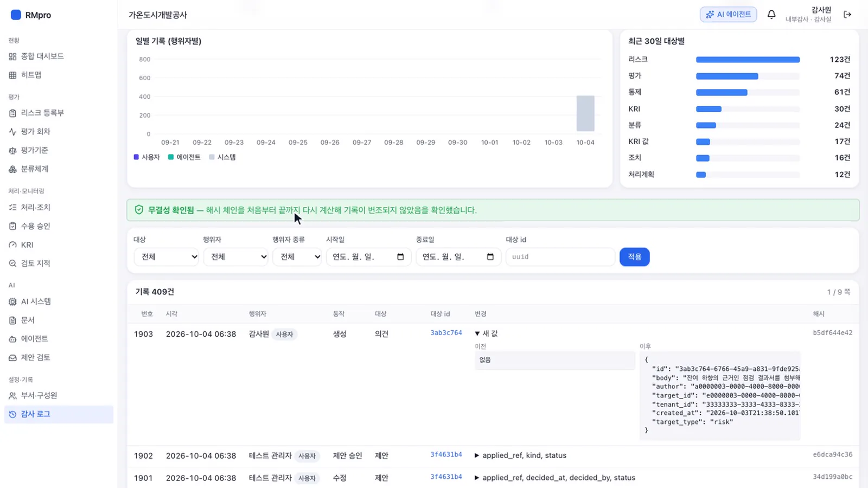Click the 시작일 date input field
The image size is (868, 488).
click(368, 257)
